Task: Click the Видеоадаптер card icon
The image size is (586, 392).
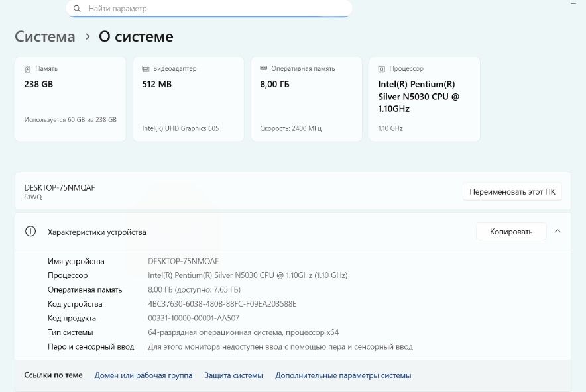Action: [145, 68]
